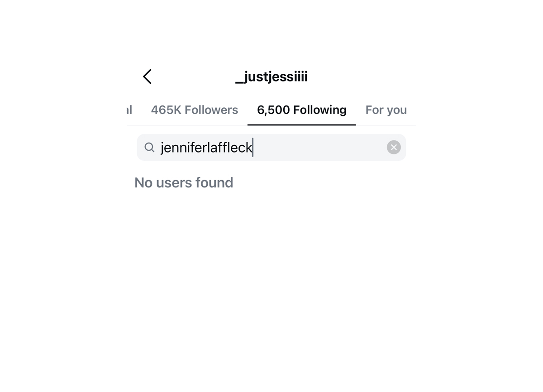Select the profile name title at top
Image resolution: width=543 pixels, height=392 pixels.
[x=271, y=76]
